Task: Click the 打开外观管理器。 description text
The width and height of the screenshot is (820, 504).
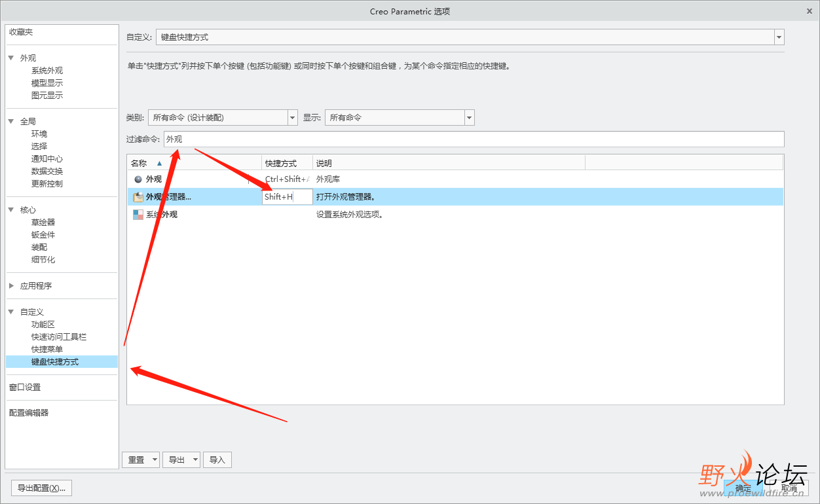Action: (346, 197)
